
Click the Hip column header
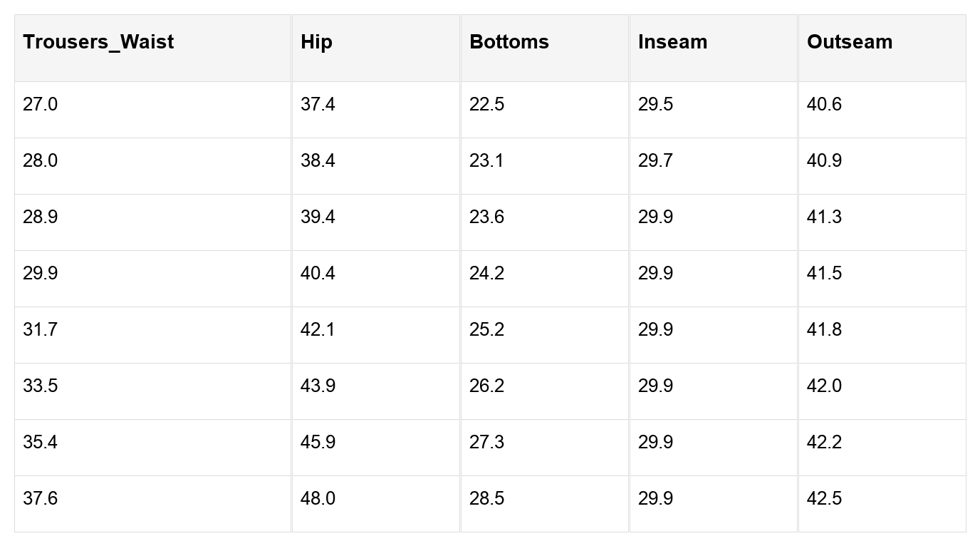(x=316, y=42)
